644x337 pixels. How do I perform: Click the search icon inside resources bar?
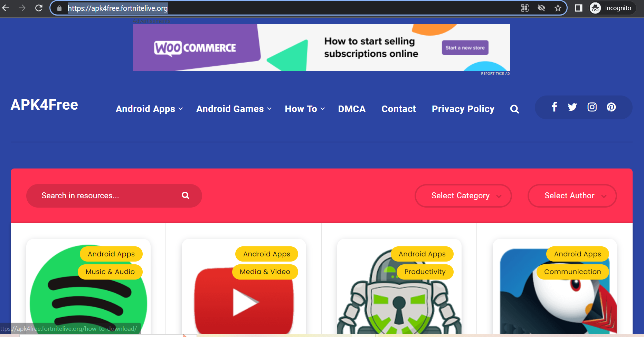(186, 195)
